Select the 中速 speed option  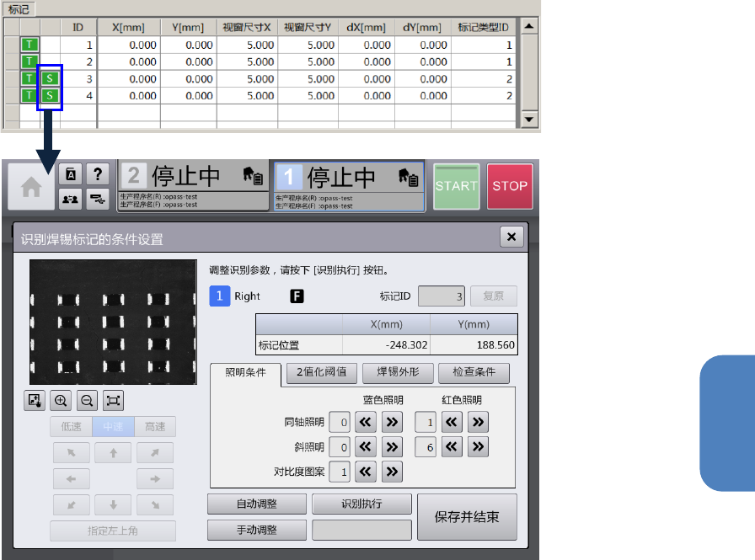(113, 427)
